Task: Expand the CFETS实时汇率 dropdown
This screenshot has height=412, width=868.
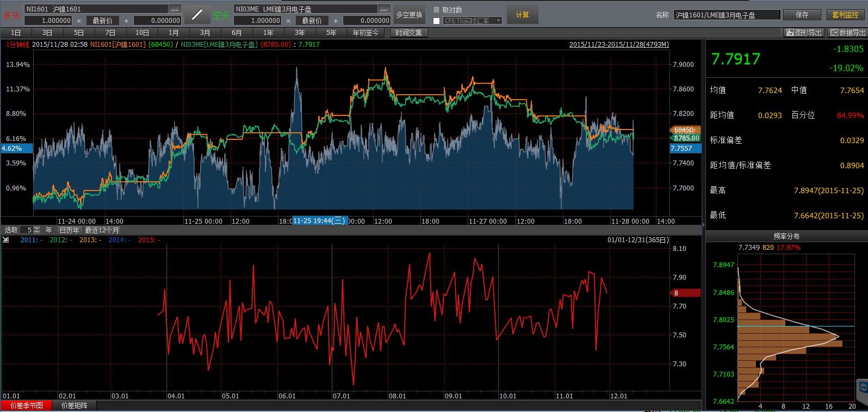Action: 498,21
